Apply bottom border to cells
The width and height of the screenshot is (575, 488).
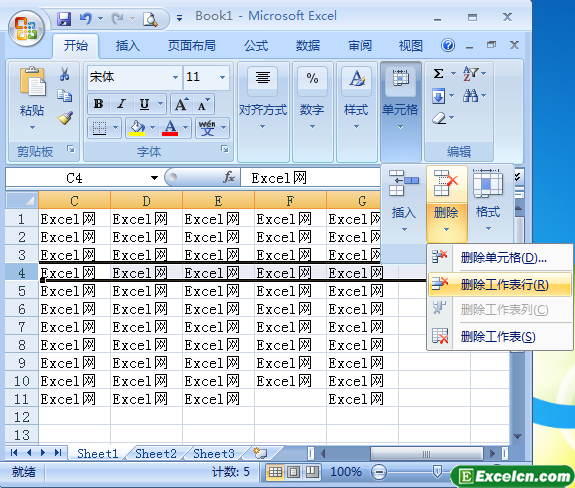[99, 128]
